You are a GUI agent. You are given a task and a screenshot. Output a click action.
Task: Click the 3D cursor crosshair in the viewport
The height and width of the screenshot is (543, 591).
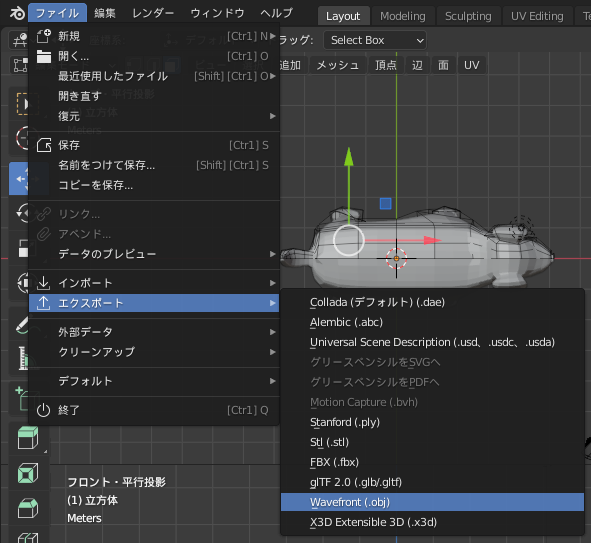click(396, 258)
